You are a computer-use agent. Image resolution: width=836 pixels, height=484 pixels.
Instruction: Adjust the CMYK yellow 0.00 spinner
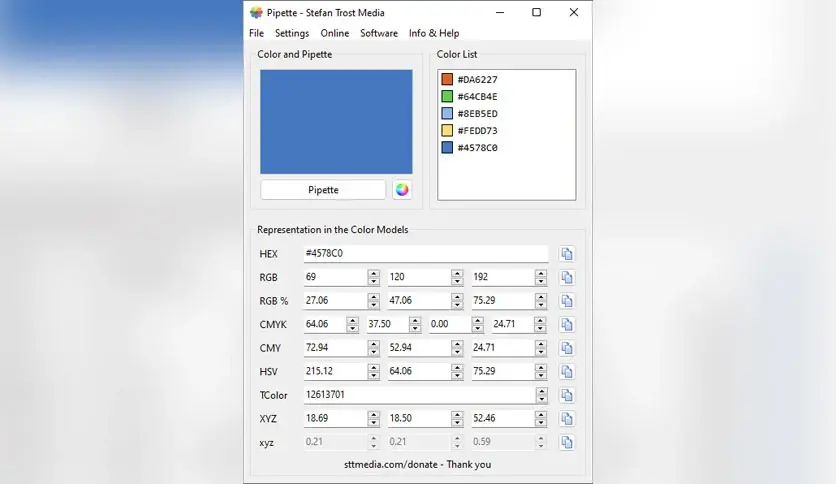(x=478, y=324)
